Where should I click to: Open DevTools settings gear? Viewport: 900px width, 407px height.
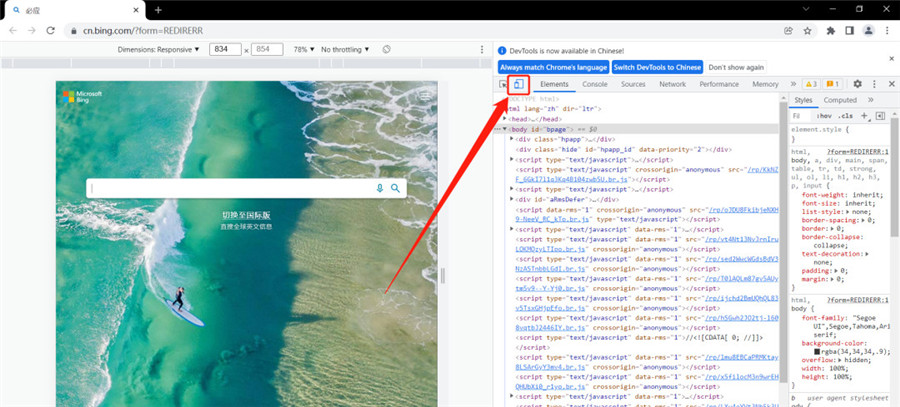[858, 84]
